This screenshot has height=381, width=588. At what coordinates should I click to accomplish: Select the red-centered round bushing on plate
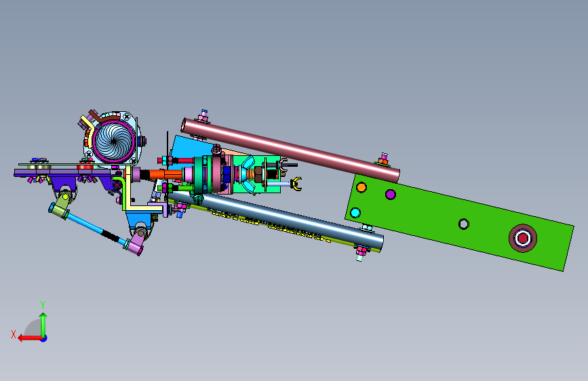point(523,238)
